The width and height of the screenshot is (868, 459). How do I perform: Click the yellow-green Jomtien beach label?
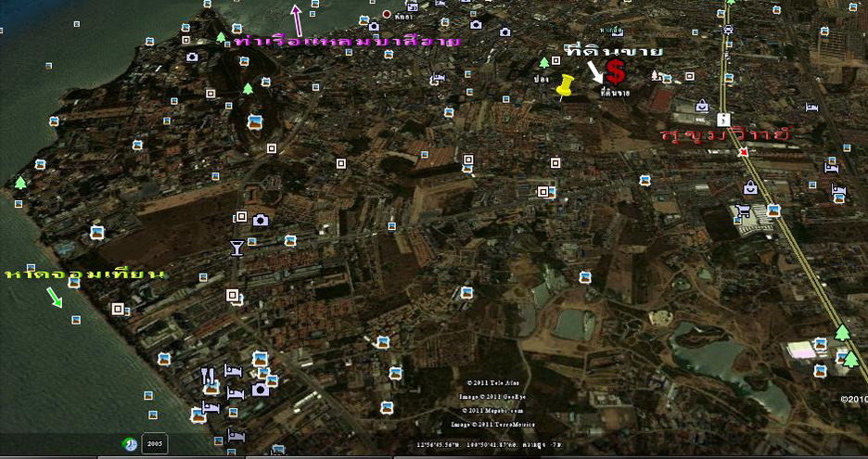coord(84,274)
